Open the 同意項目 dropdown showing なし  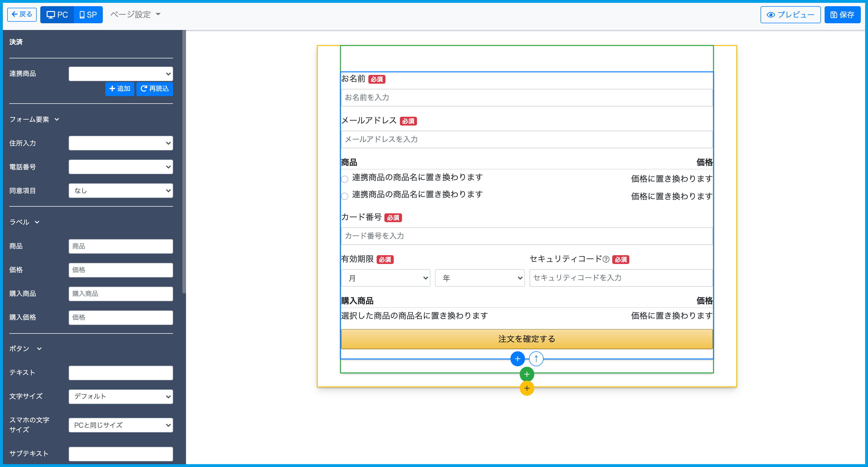pos(121,191)
